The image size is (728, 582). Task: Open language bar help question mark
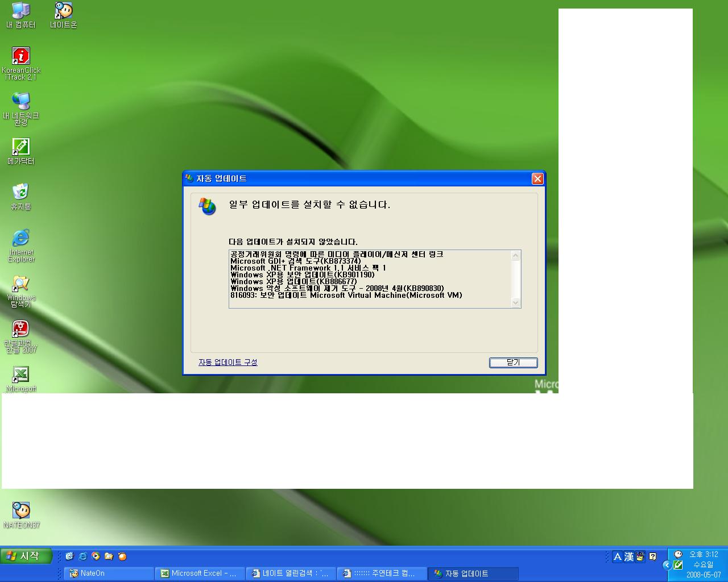(x=653, y=557)
